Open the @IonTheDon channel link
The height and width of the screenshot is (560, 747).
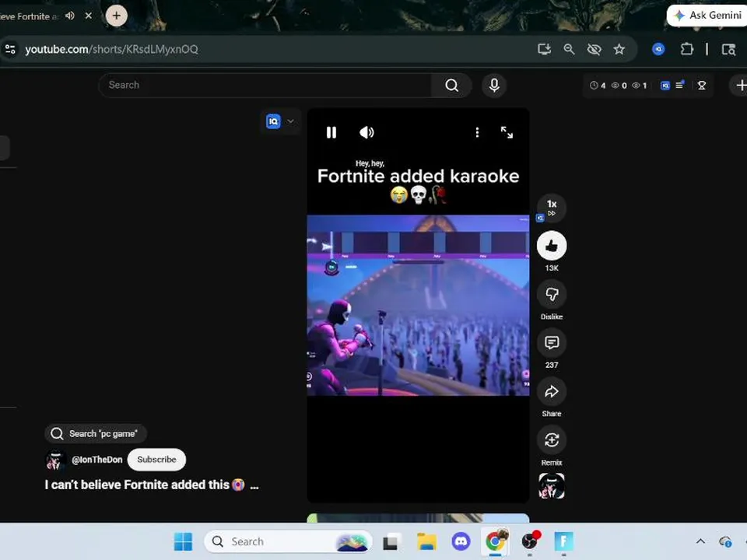pos(97,460)
